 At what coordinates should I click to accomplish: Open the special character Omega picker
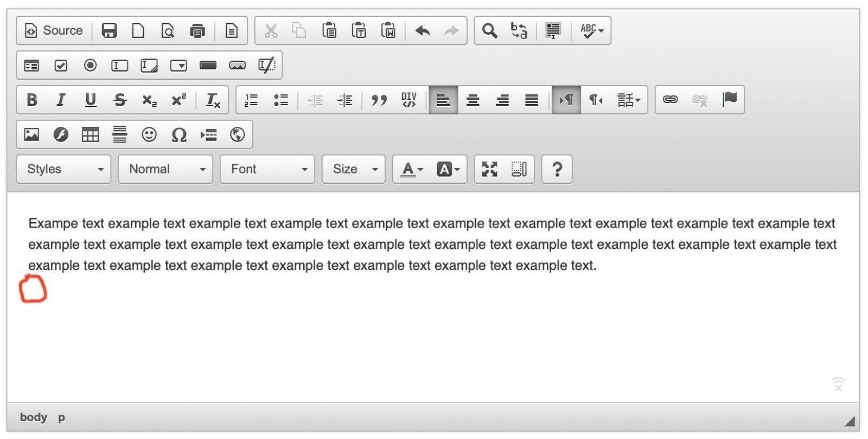(x=178, y=134)
